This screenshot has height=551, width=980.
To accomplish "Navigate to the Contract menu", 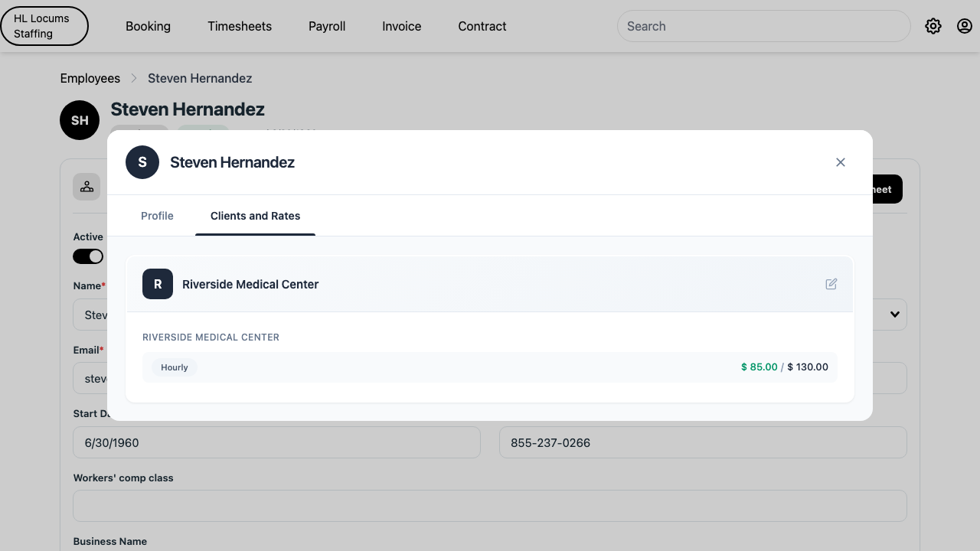I will (x=482, y=26).
